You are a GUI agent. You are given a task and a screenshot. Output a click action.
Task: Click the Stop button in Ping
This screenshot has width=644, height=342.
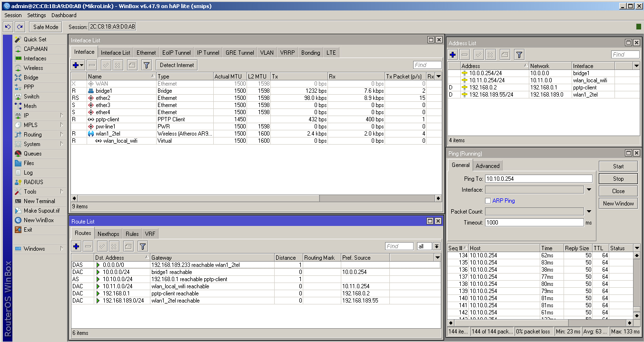click(618, 179)
